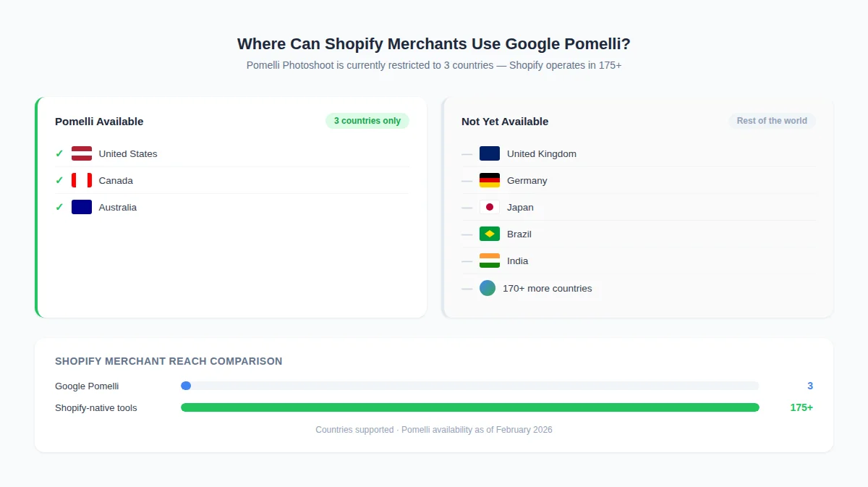Click the Canada flag icon
Screen dimensions: 868x487
point(82,180)
